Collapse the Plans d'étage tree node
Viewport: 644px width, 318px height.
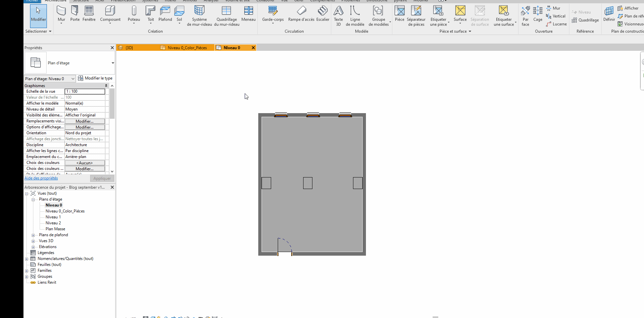pyautogui.click(x=33, y=200)
